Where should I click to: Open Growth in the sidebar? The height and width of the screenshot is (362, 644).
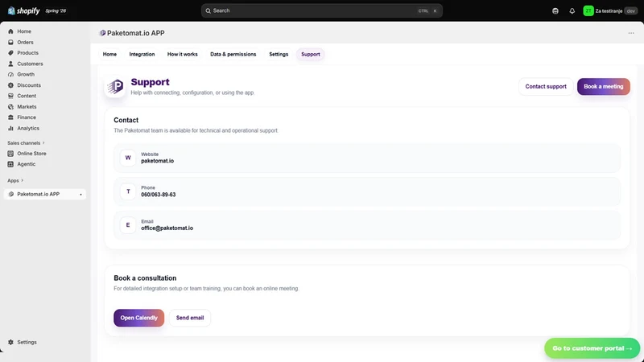coord(26,74)
